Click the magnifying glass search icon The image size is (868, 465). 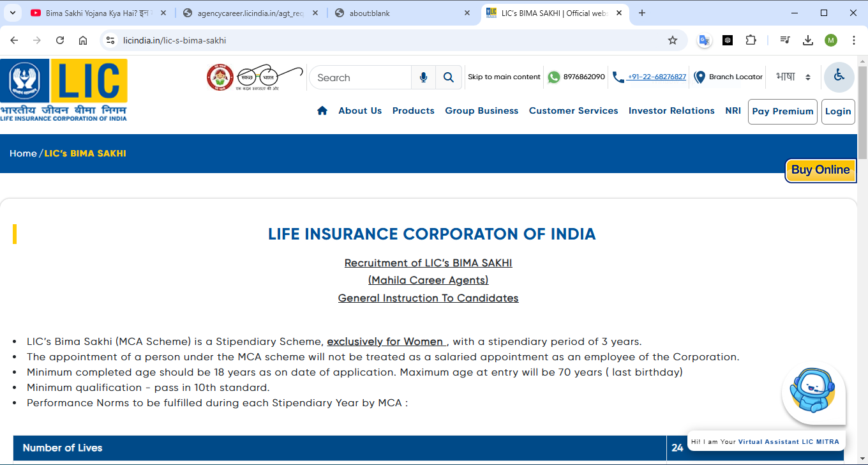pos(449,77)
